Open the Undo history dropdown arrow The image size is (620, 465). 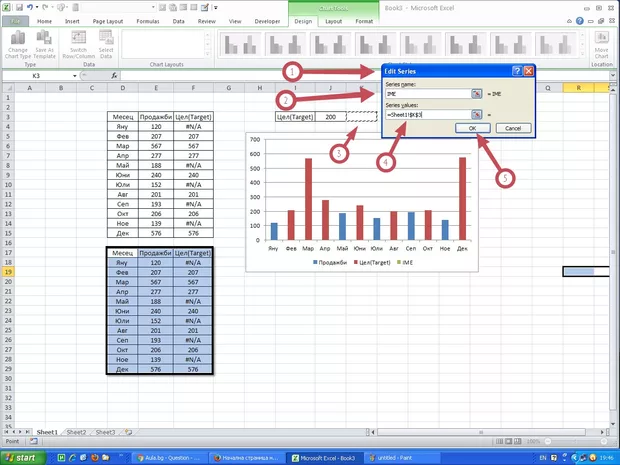37,8
